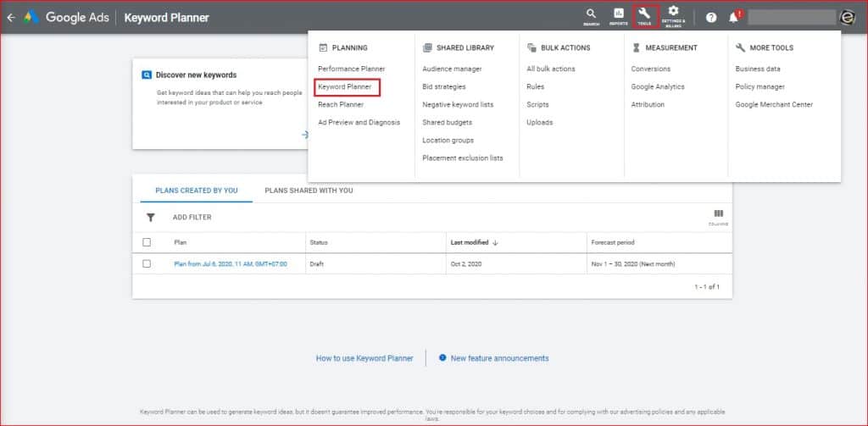This screenshot has height=426, width=868.
Task: Click the Oct 2, 2020 date cell
Action: click(x=466, y=264)
